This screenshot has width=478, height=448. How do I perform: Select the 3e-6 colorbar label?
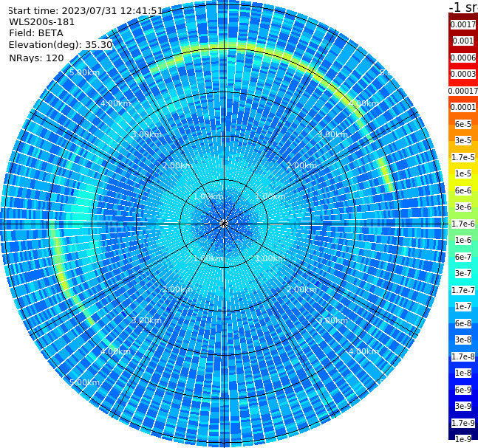coord(463,207)
